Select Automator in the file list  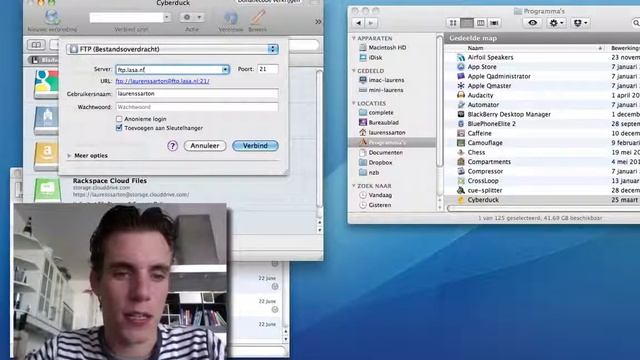483,105
